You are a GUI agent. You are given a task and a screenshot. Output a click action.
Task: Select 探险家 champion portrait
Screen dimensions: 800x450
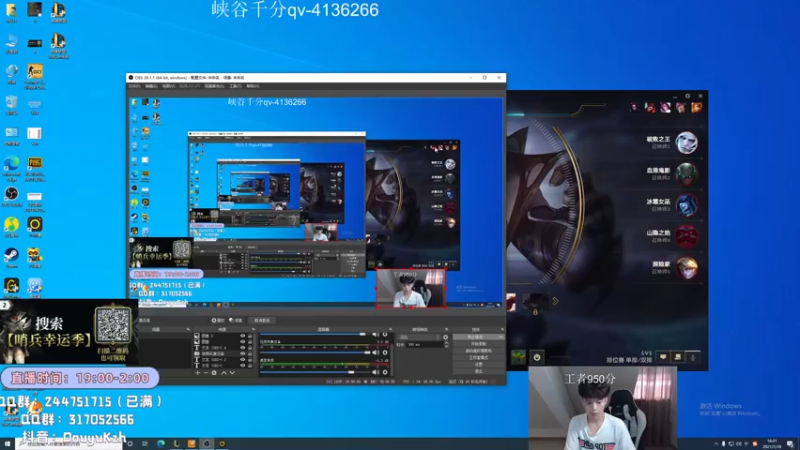pyautogui.click(x=686, y=267)
